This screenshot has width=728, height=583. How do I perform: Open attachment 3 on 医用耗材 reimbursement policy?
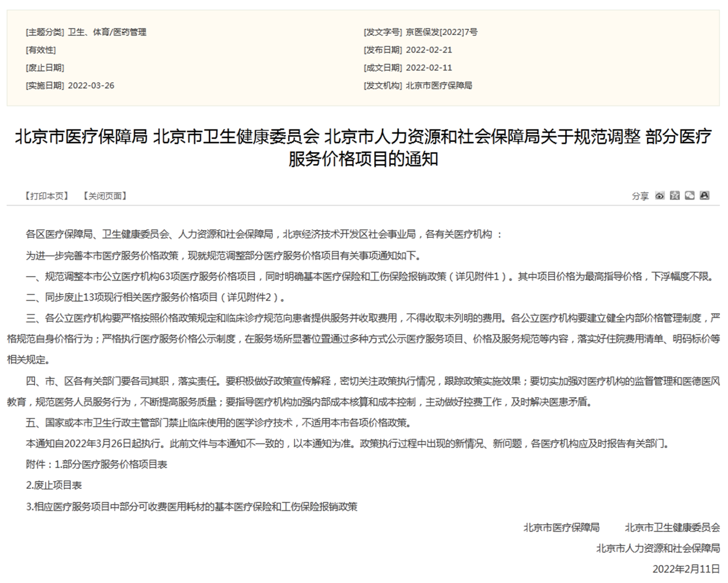tap(192, 507)
